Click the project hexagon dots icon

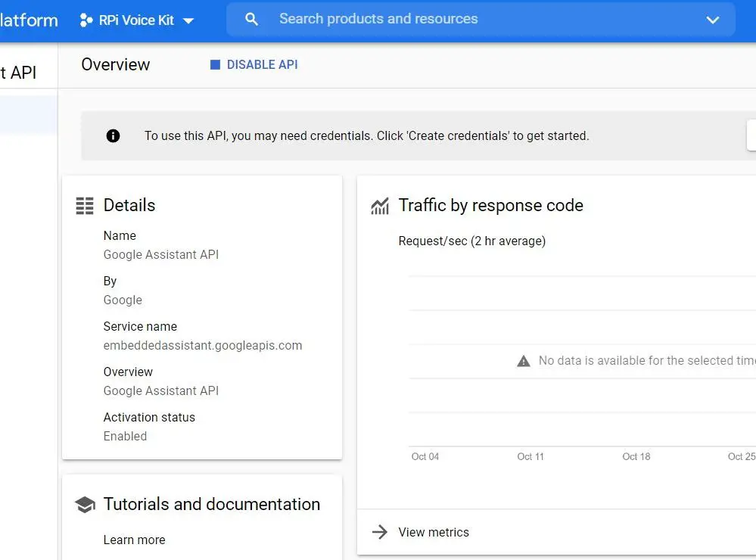pos(86,20)
